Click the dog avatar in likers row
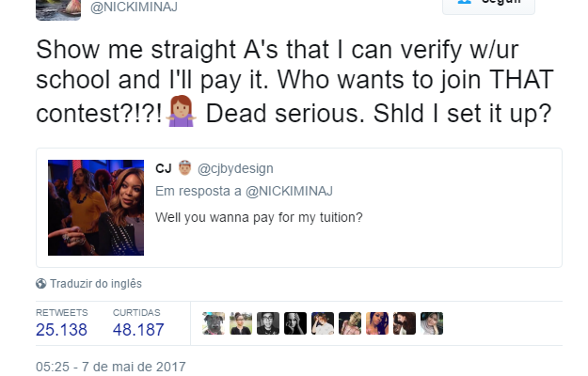The height and width of the screenshot is (376, 588). coord(214,323)
